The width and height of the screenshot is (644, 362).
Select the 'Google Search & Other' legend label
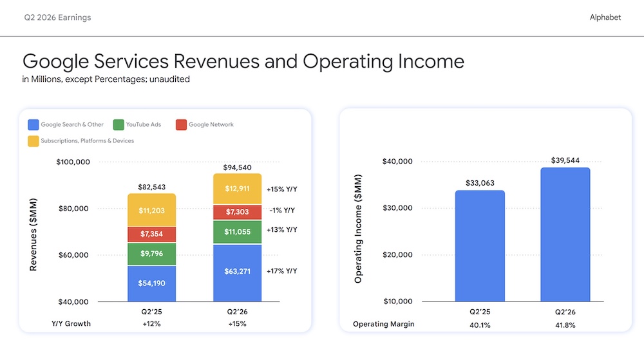[x=72, y=124]
